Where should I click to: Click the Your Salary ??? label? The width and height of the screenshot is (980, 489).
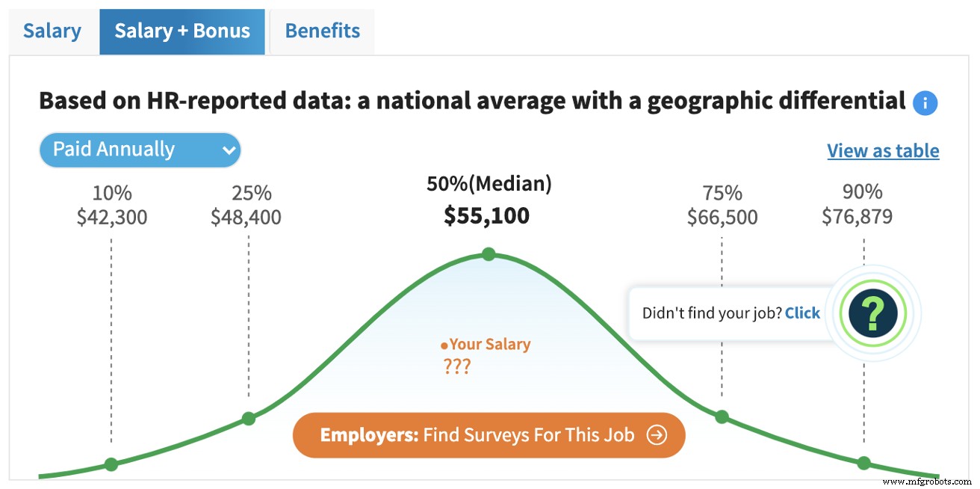click(489, 355)
